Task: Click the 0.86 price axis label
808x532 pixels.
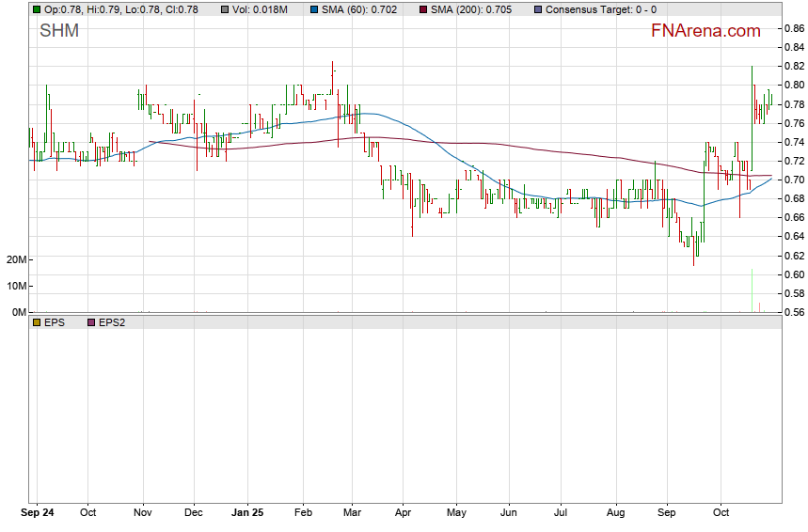Action: coord(793,28)
